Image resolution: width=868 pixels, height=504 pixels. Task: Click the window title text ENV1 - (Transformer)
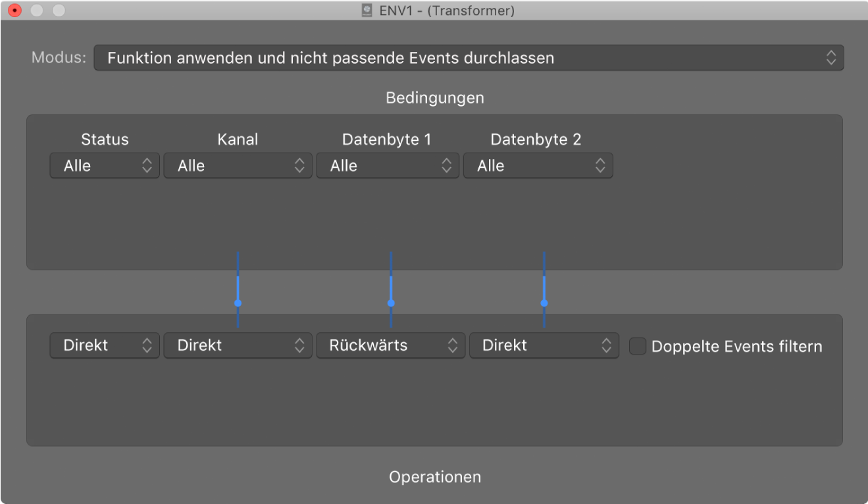tap(447, 11)
